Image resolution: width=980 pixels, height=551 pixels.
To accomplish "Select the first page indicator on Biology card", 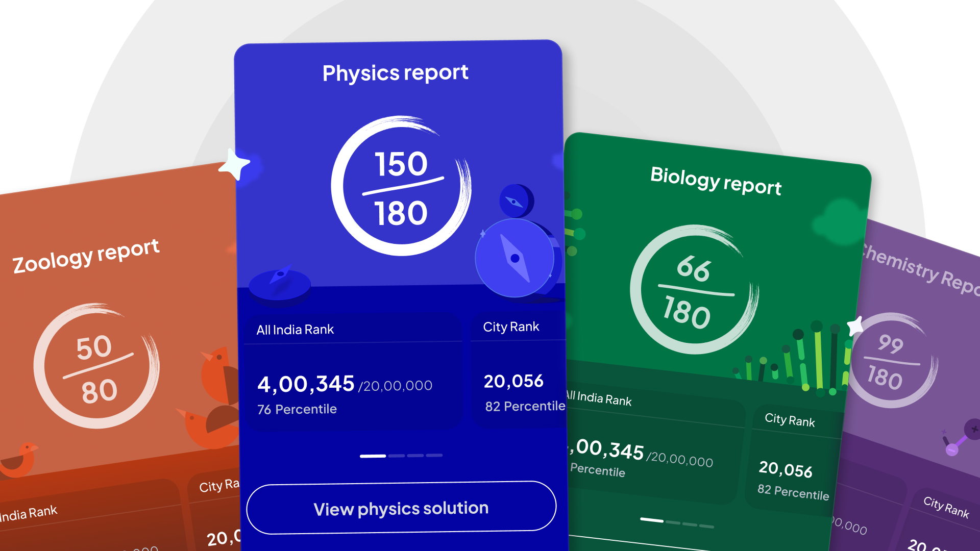I will [652, 520].
